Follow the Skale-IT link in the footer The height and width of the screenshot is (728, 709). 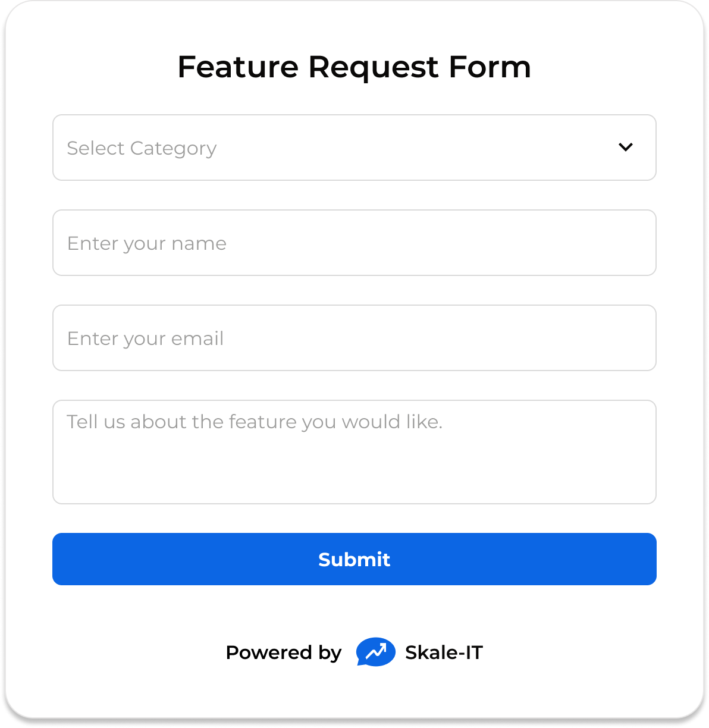[x=444, y=652]
